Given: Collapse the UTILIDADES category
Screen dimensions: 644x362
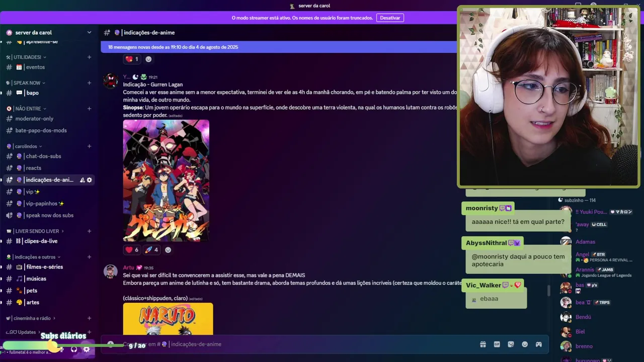Looking at the screenshot, I should (x=26, y=57).
